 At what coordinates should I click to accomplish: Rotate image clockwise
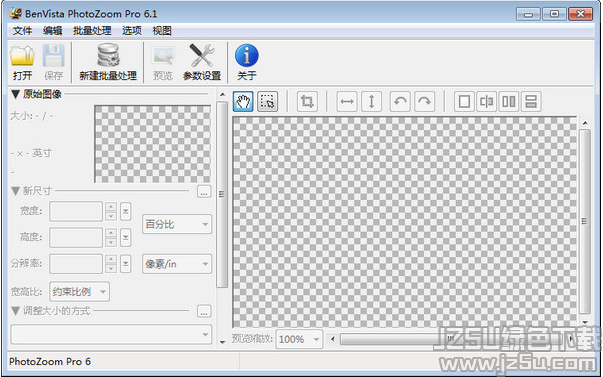tap(425, 102)
